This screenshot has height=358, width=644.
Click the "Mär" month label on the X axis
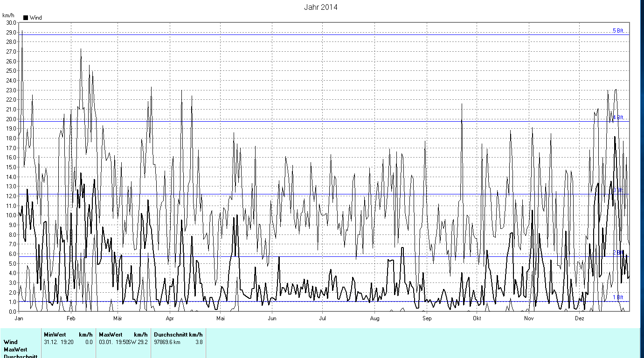(x=118, y=318)
